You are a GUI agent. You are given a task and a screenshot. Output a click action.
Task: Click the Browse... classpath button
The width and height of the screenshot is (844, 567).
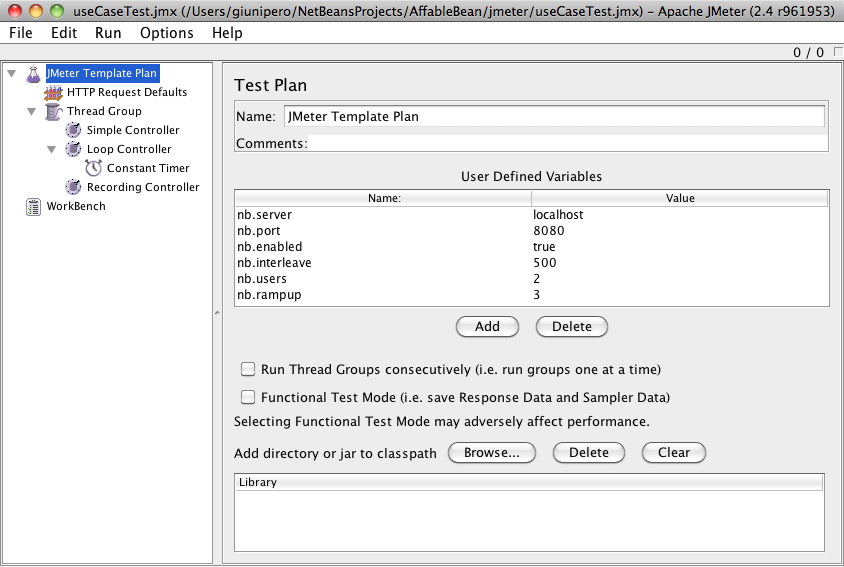click(491, 452)
